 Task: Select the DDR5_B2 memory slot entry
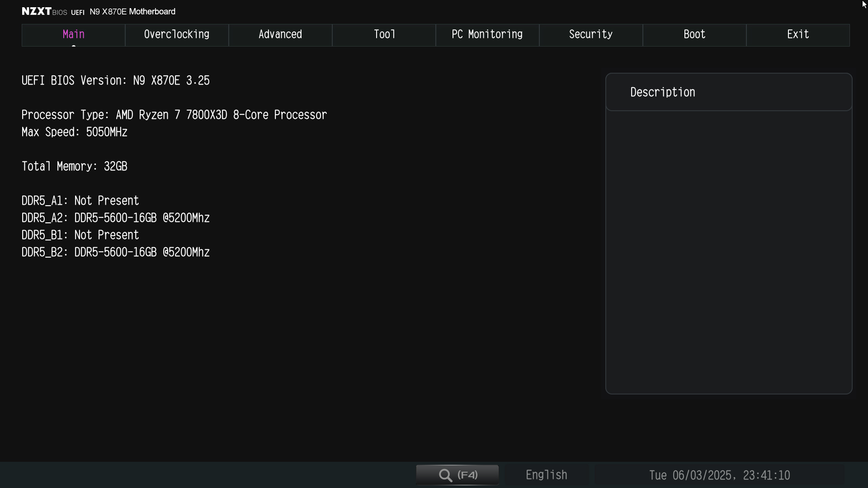(x=116, y=253)
